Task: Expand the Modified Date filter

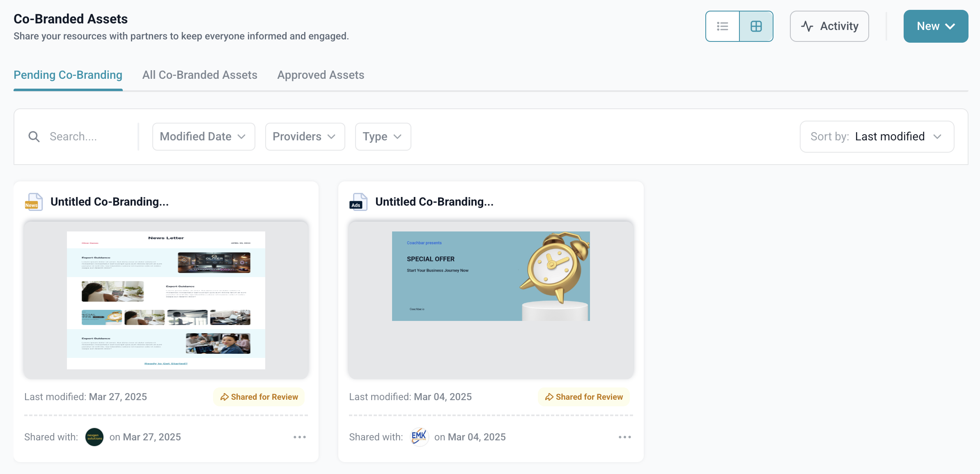Action: 203,137
